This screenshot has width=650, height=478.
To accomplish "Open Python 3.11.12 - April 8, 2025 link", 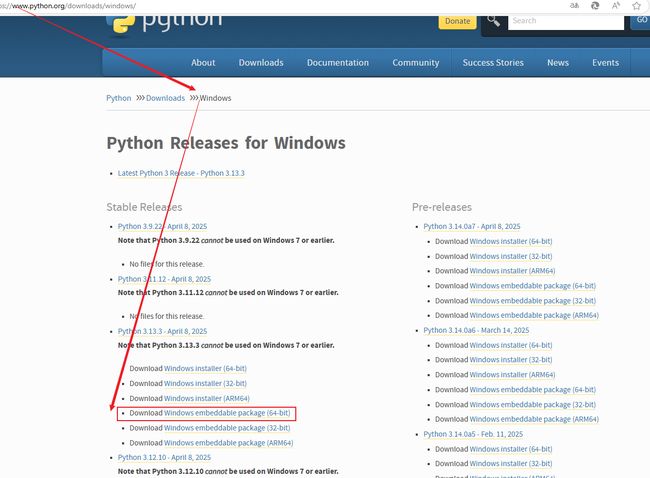I will point(164,279).
